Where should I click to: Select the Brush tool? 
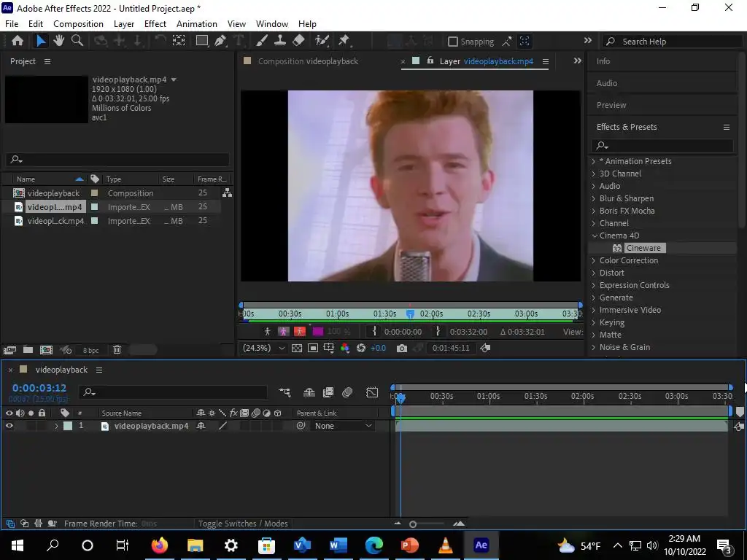click(x=262, y=41)
